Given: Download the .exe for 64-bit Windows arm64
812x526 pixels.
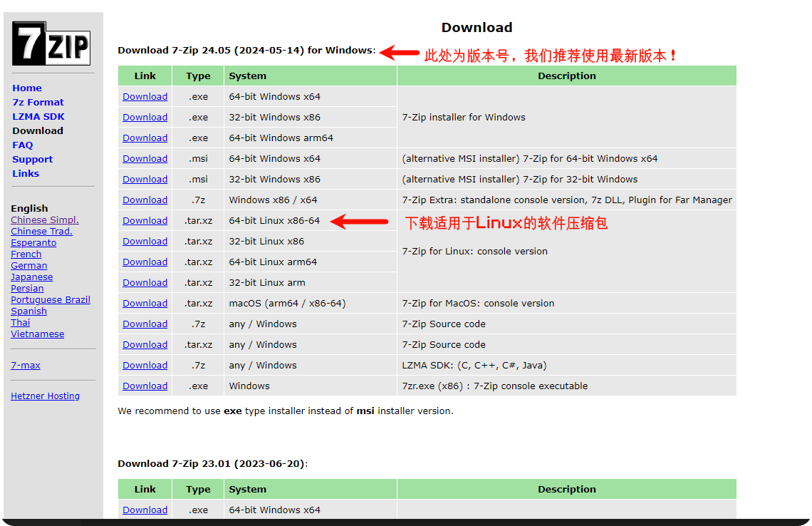Looking at the screenshot, I should [145, 138].
